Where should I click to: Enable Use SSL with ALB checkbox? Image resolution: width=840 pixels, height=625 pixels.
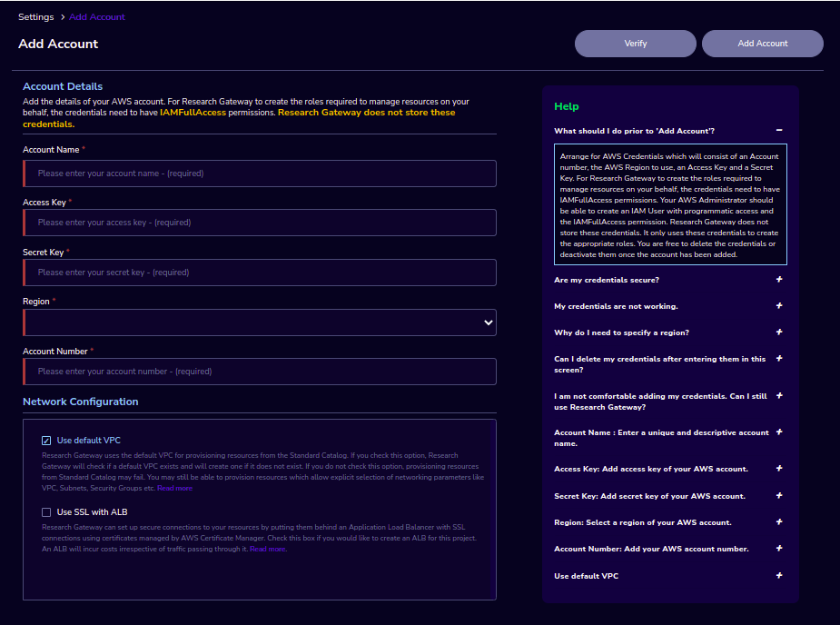[46, 512]
